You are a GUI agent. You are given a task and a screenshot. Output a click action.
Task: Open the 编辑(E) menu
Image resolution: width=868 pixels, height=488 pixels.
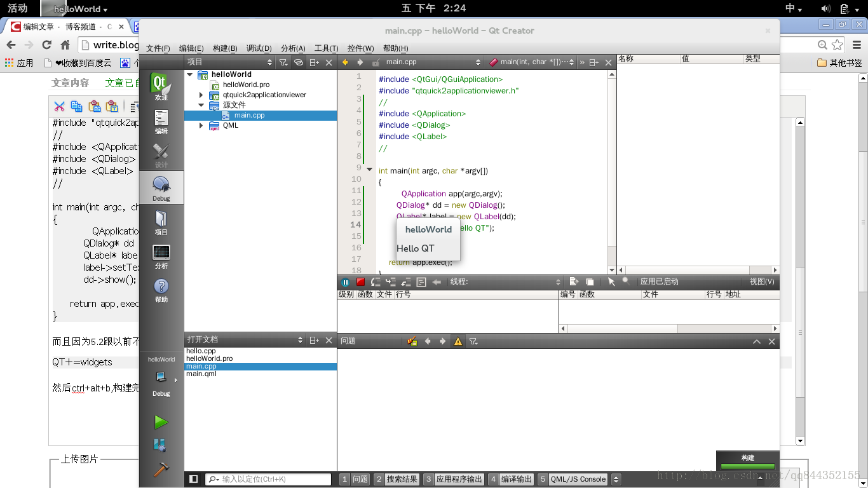click(191, 48)
